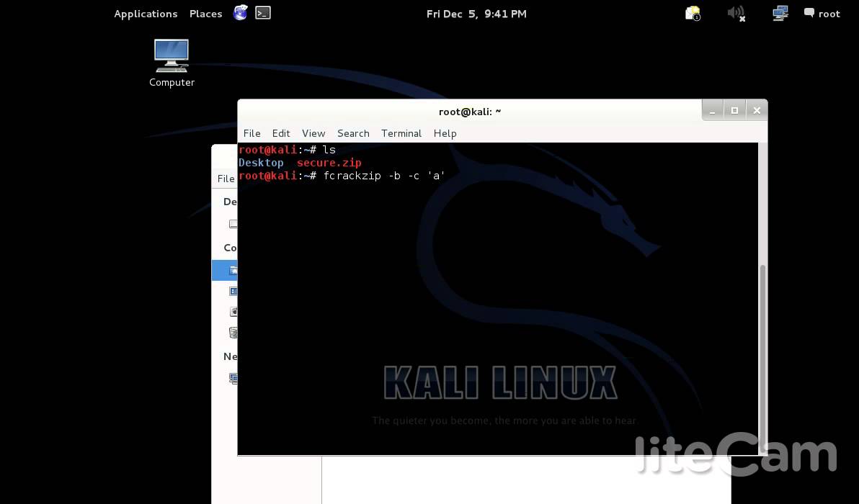Open the terminal Search menu

click(x=353, y=133)
